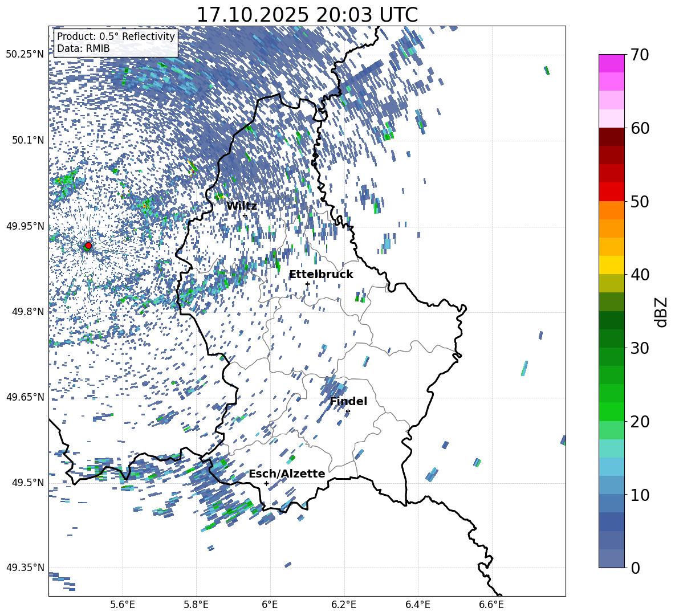Viewport: 675px width, 616px height.
Task: Click the 6.4°E longitude tick label
Action: (418, 605)
